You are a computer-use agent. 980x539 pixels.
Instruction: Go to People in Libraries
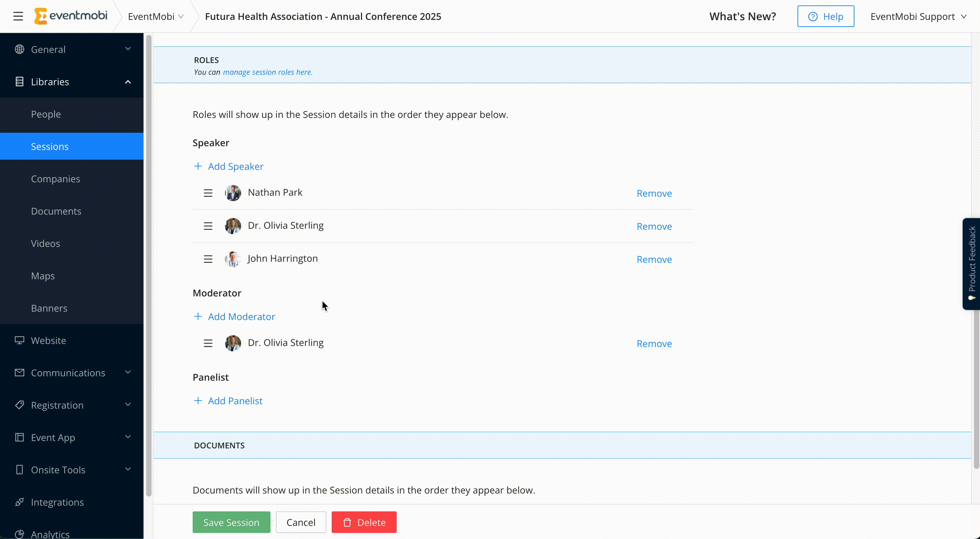pos(46,114)
